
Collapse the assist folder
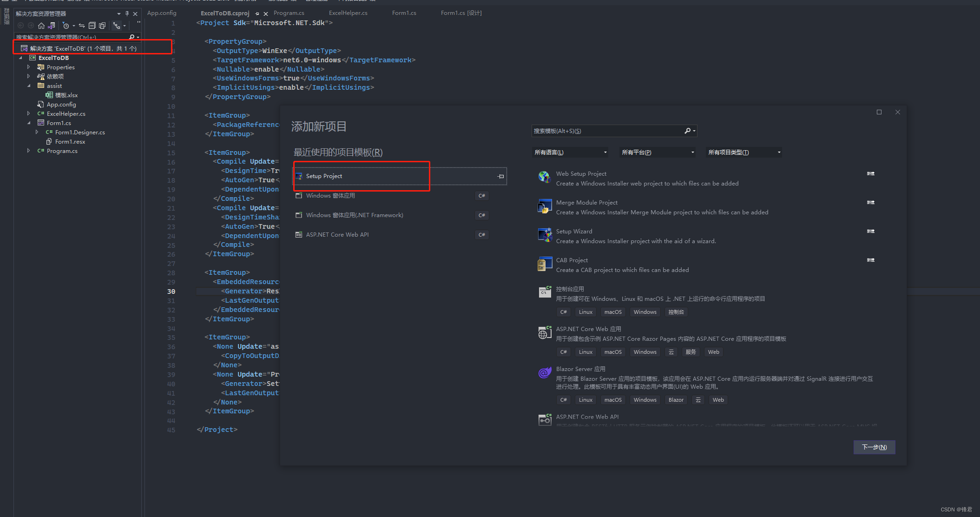point(29,86)
